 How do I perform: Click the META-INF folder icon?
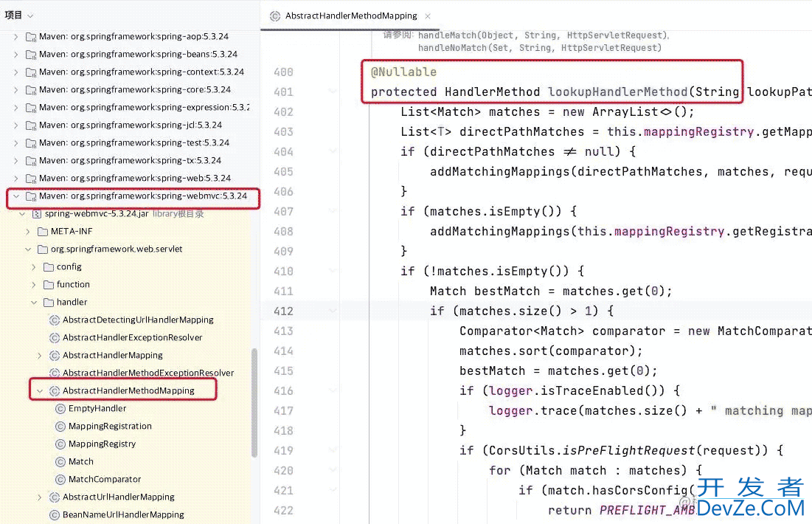point(43,232)
